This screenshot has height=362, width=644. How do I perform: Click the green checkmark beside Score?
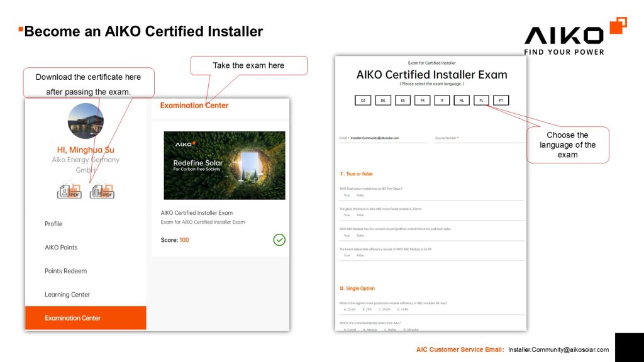(x=279, y=239)
